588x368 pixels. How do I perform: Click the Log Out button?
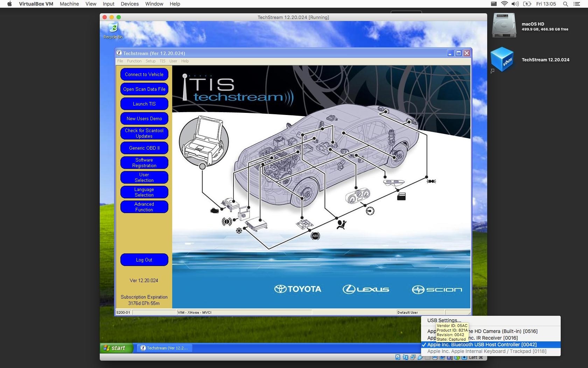[144, 260]
